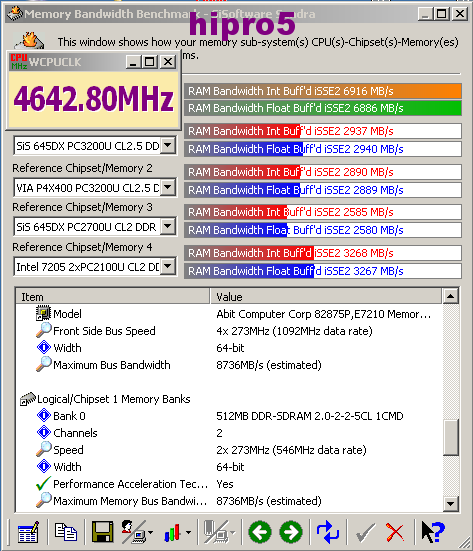473x551 pixels.
Task: Click the grey checkmark OK icon
Action: click(x=365, y=533)
